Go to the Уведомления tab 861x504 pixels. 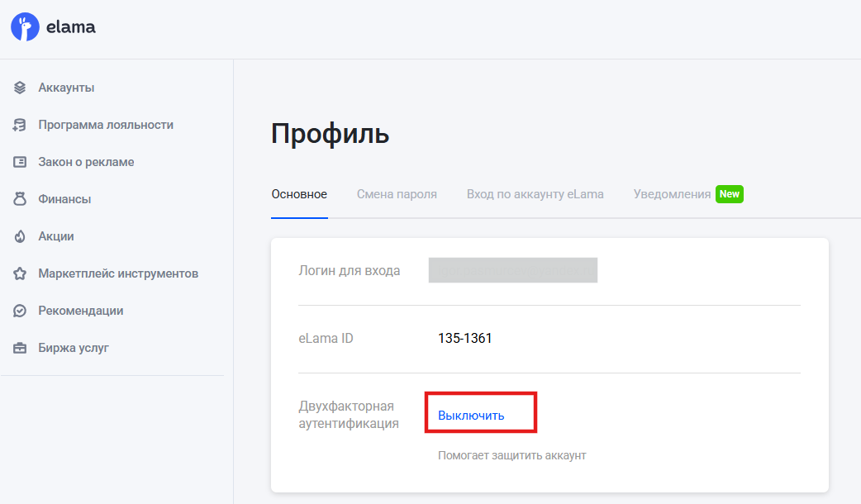coord(672,194)
